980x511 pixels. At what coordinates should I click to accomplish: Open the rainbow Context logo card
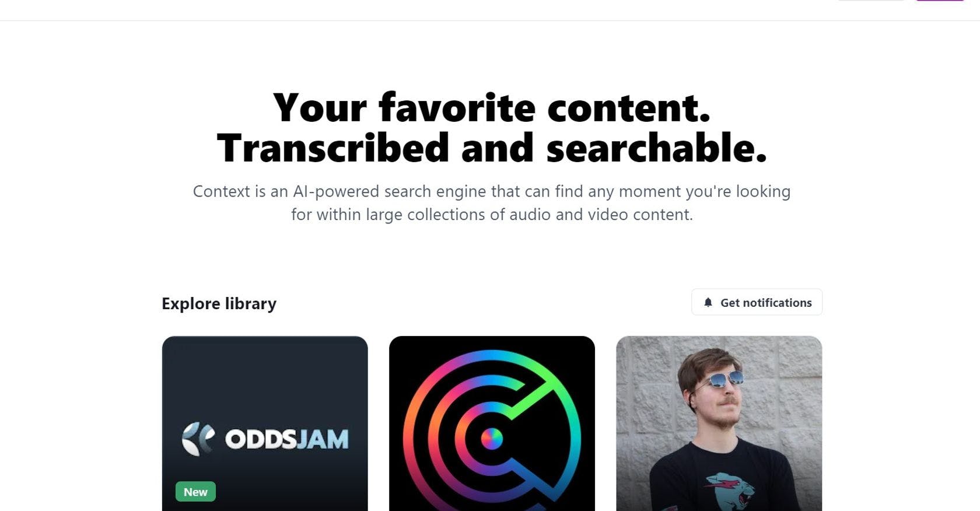[492, 423]
